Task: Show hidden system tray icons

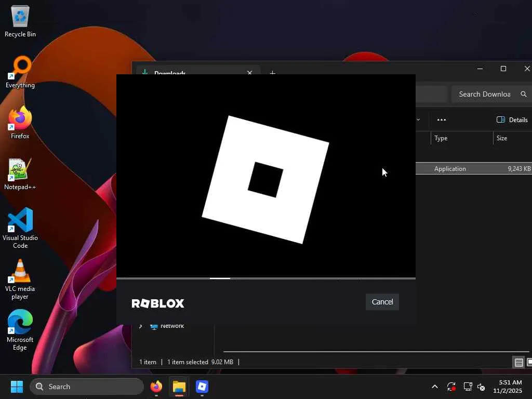Action: click(x=435, y=387)
